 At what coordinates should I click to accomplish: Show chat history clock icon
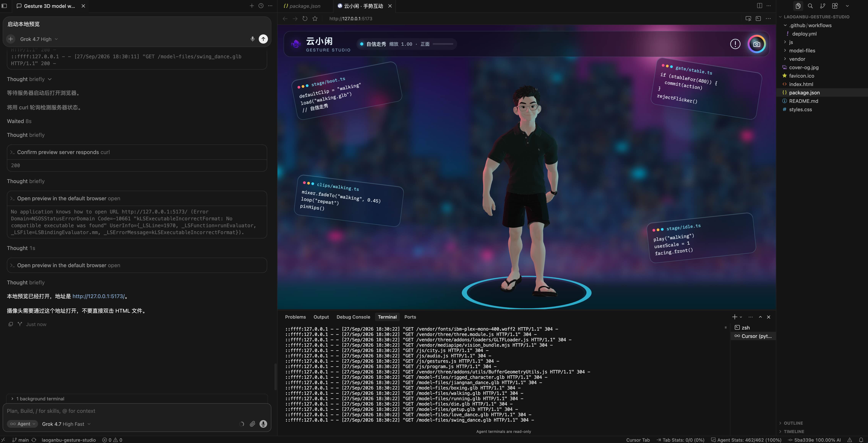pos(261,6)
